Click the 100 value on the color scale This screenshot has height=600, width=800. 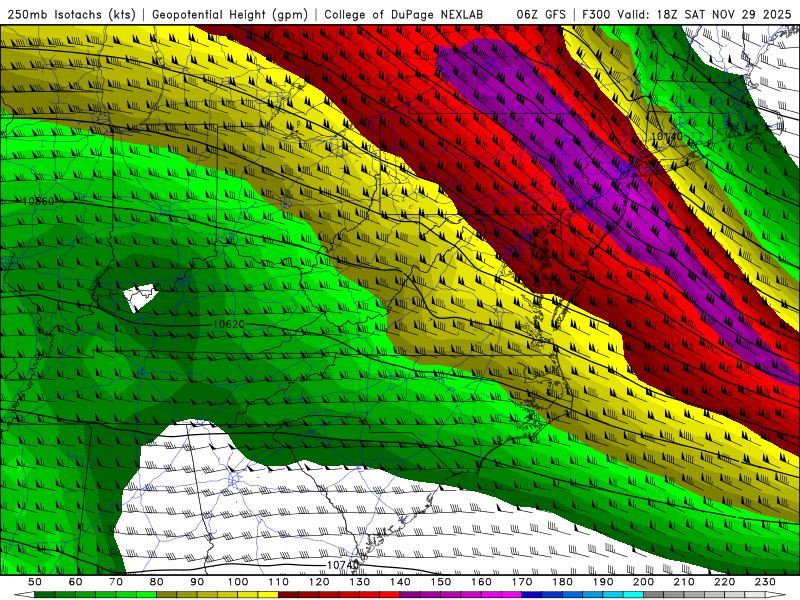click(238, 582)
